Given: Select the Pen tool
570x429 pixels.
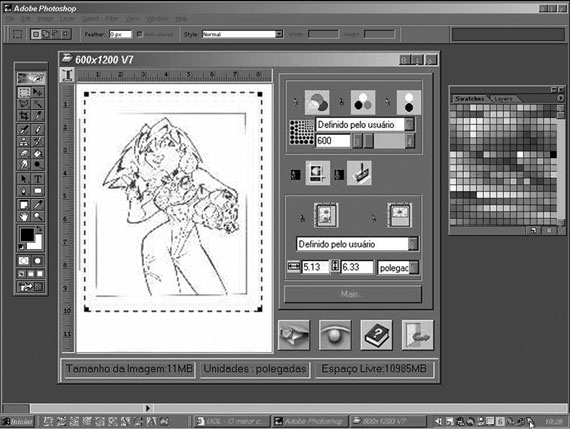Looking at the screenshot, I should tap(24, 191).
